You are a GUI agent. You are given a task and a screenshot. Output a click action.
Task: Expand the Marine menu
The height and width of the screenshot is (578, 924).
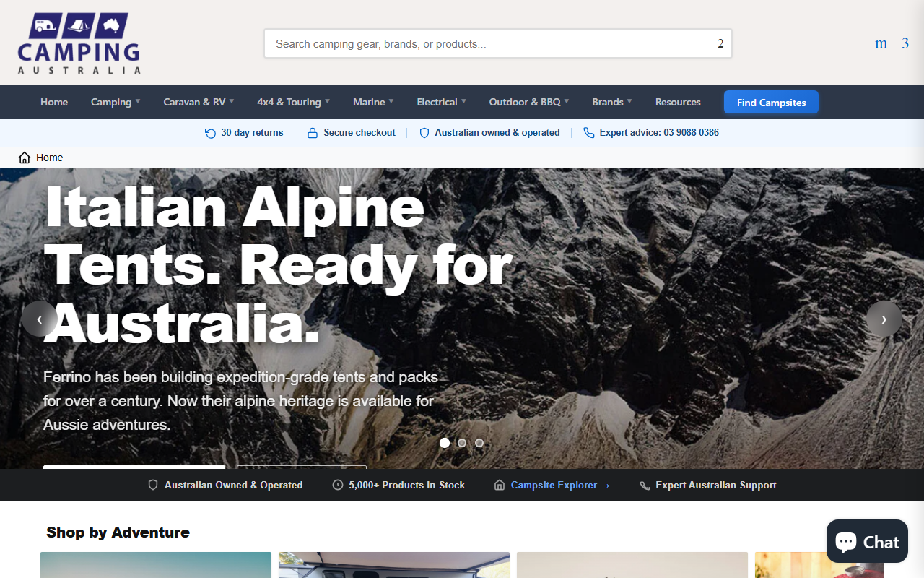373,102
